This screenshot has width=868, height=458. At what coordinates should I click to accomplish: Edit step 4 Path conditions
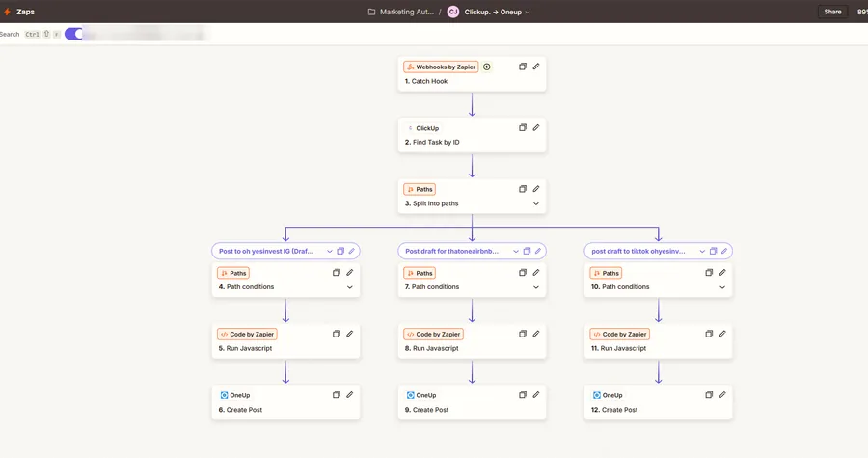tap(350, 273)
